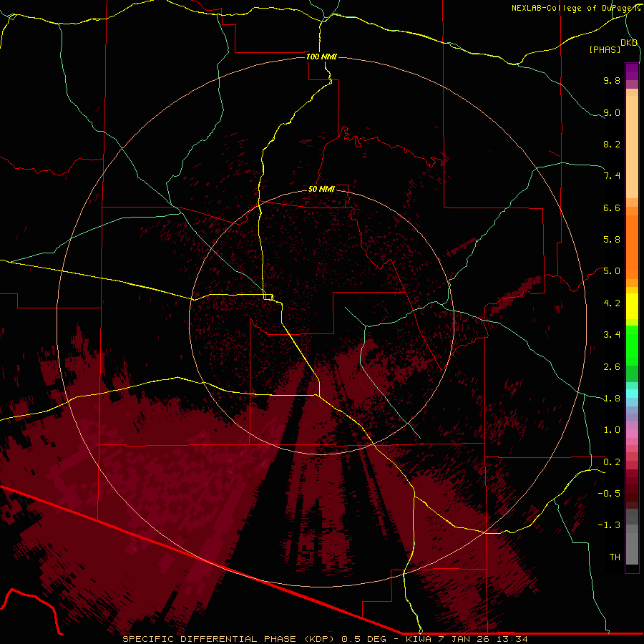644x644 pixels.
Task: Click the 0.2 value on the color scale
Action: tap(612, 462)
